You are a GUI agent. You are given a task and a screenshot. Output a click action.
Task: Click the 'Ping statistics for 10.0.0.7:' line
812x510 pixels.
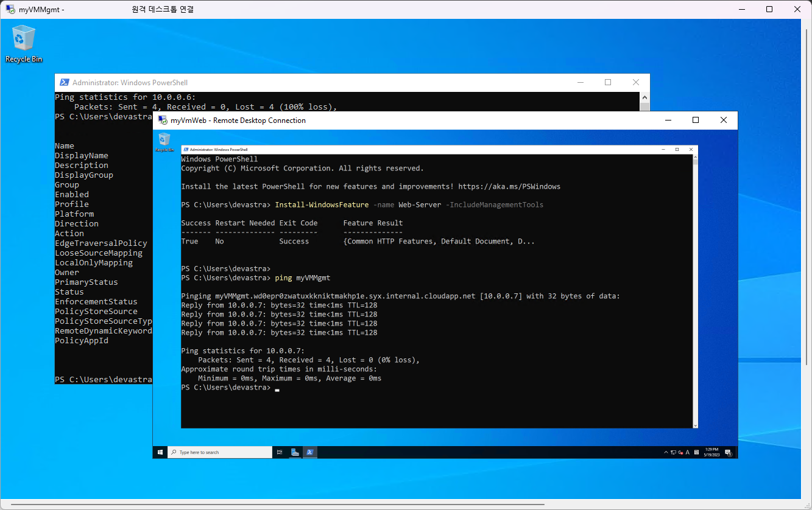pos(242,351)
